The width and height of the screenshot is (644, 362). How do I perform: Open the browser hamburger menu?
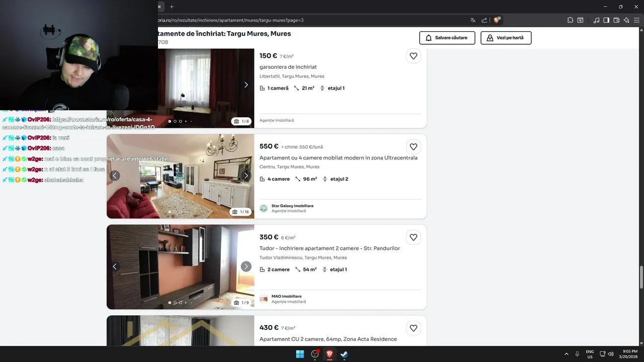click(637, 20)
